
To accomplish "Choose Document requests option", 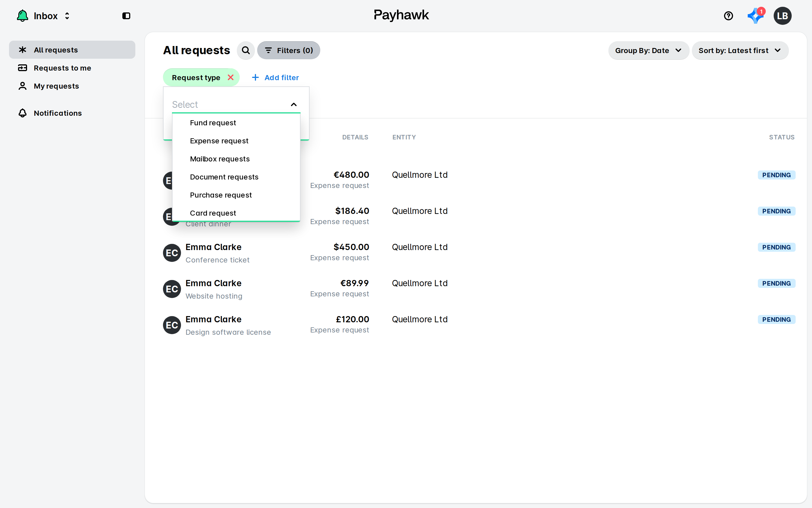I will click(x=236, y=177).
